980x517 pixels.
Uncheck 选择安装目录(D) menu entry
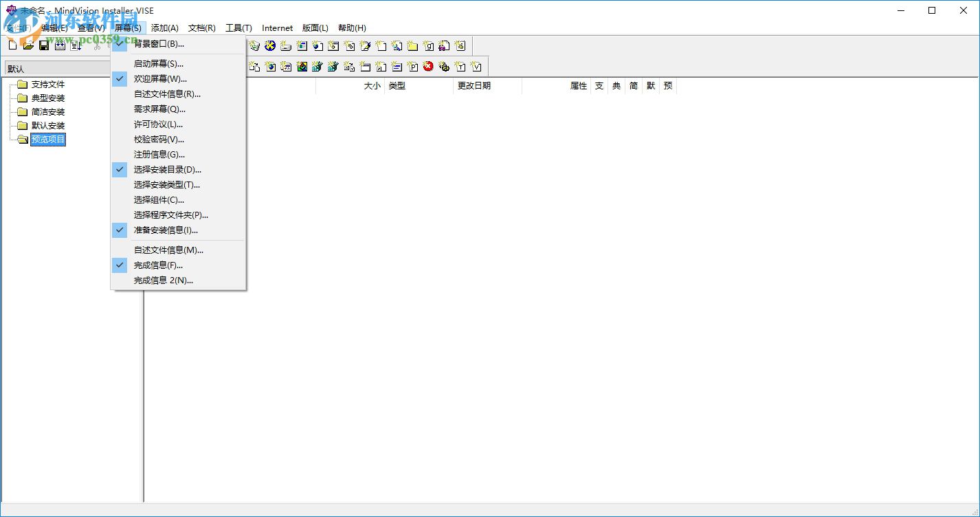(x=178, y=170)
